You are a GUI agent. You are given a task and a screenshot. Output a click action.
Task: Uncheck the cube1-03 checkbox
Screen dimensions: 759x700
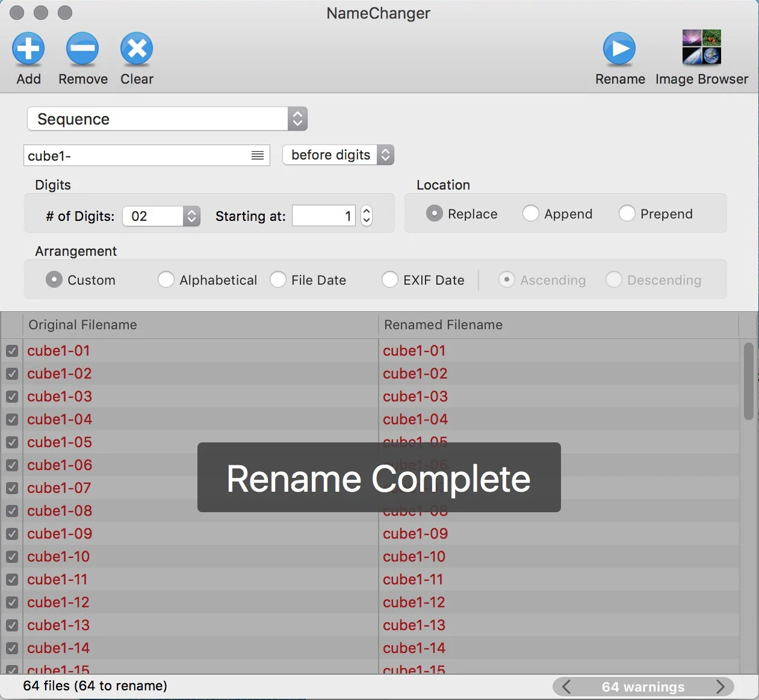(x=12, y=397)
